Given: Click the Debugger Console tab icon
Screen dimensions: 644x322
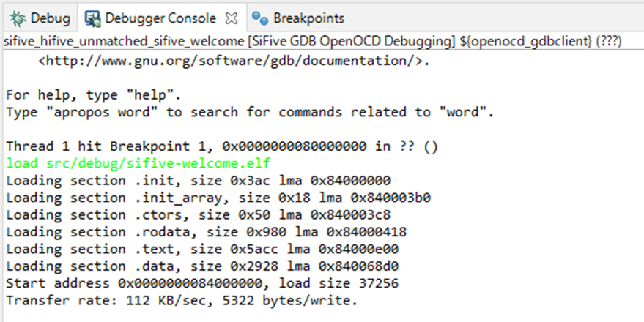Looking at the screenshot, I should [93, 18].
